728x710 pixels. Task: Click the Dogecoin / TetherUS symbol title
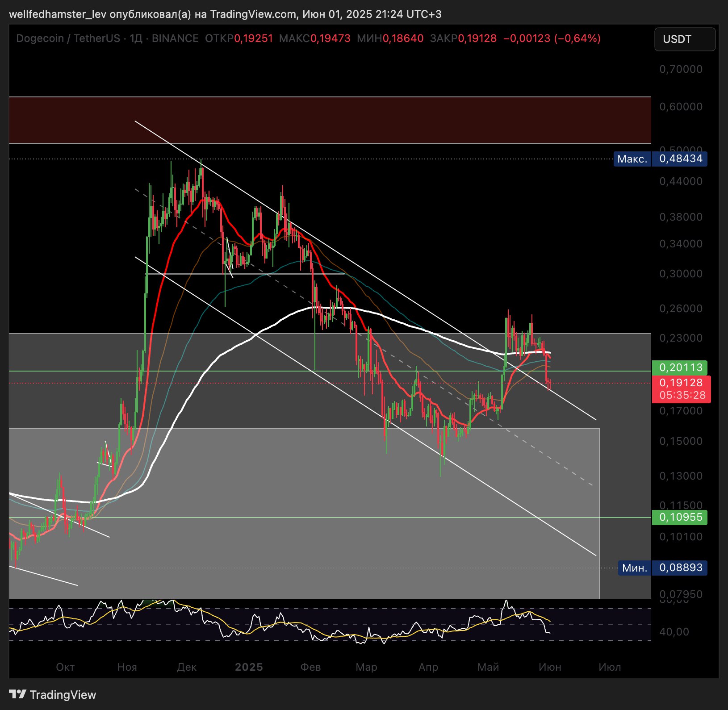tap(68, 38)
